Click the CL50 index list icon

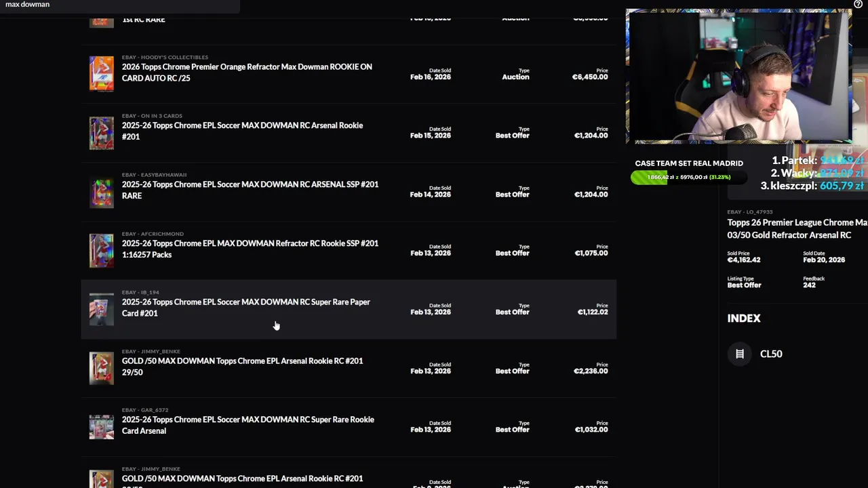pos(740,354)
